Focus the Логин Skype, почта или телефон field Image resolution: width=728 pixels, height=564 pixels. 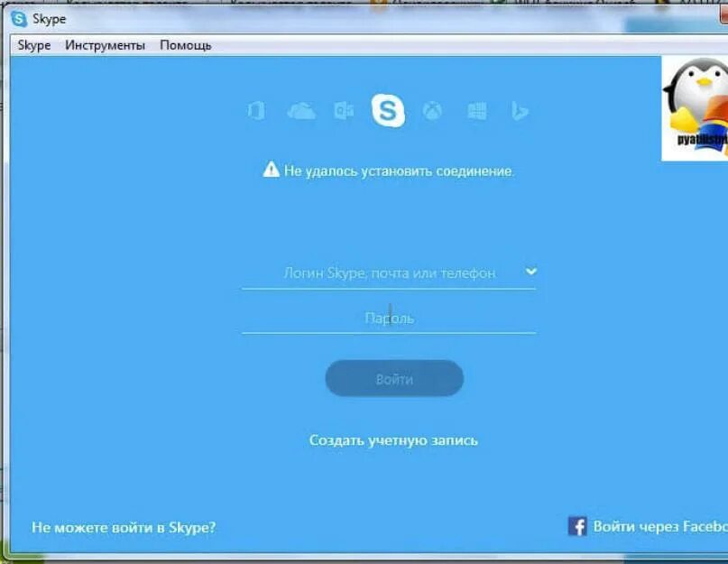[x=389, y=273]
